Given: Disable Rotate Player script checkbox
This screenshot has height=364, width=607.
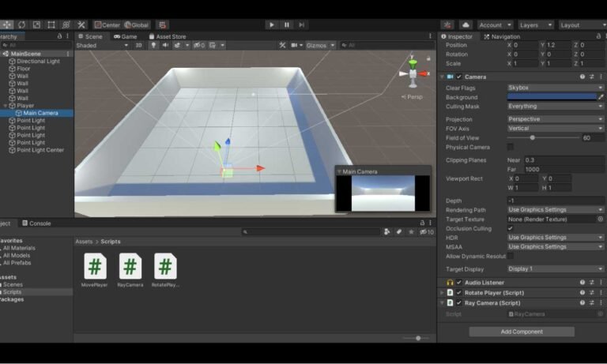Looking at the screenshot, I should (x=458, y=293).
